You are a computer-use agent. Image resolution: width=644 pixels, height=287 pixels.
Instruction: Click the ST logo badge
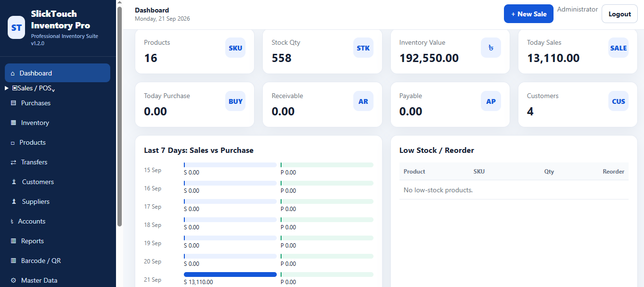click(x=16, y=27)
